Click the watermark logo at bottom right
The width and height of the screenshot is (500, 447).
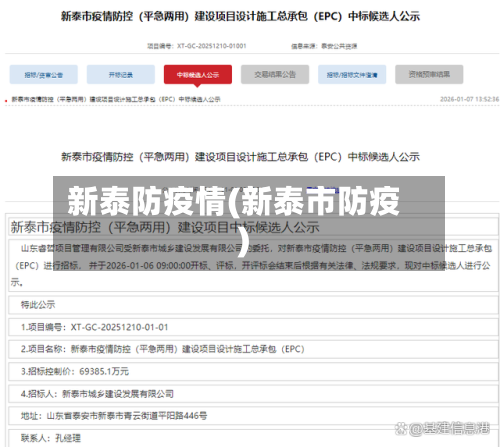click(442, 428)
